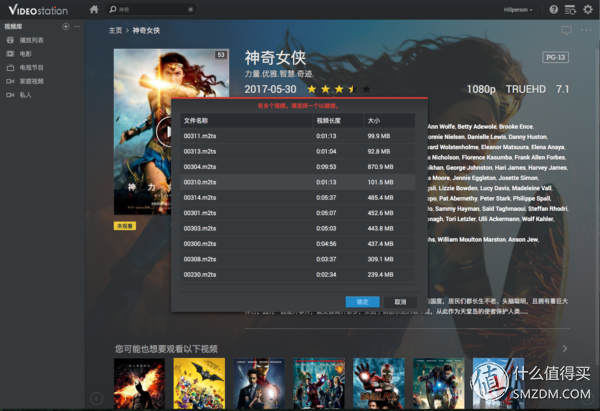Click the PG-13 rating badge

555,57
